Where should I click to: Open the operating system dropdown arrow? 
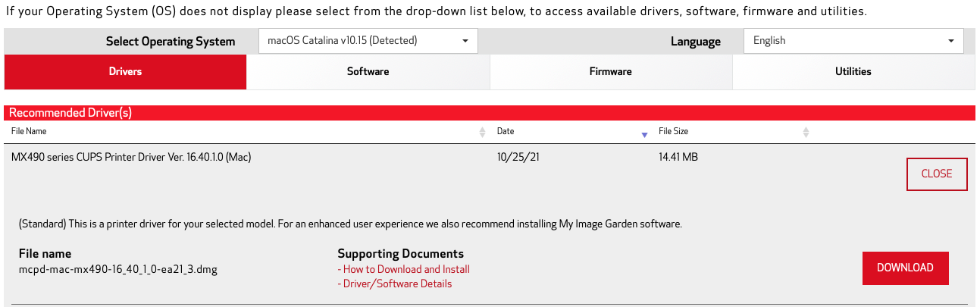(465, 41)
